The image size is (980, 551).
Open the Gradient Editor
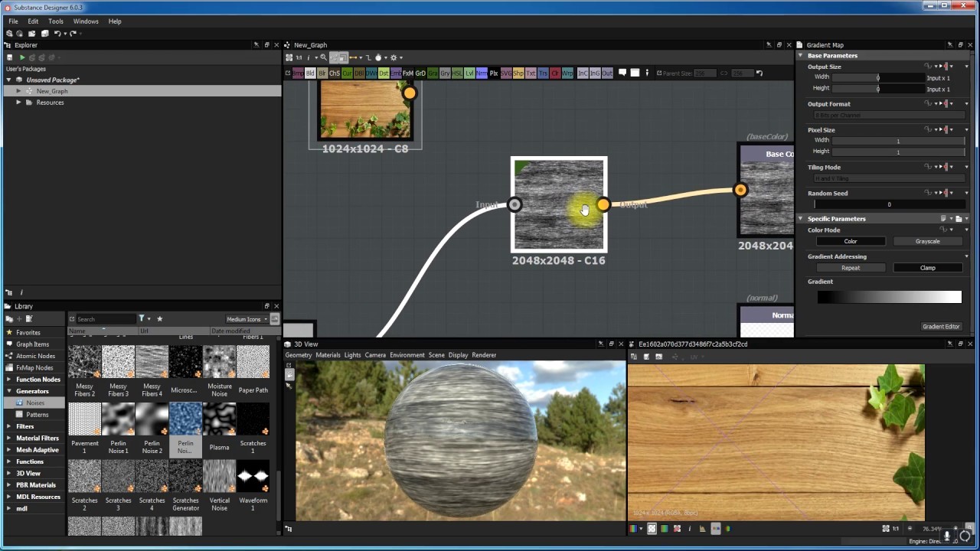(x=940, y=326)
